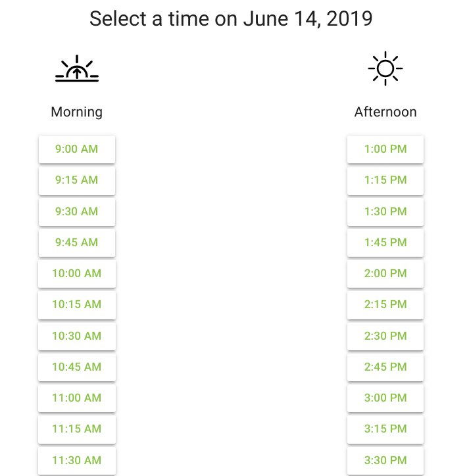Select the 9:45 AM time
Screen dimensions: 469x476
click(x=77, y=242)
